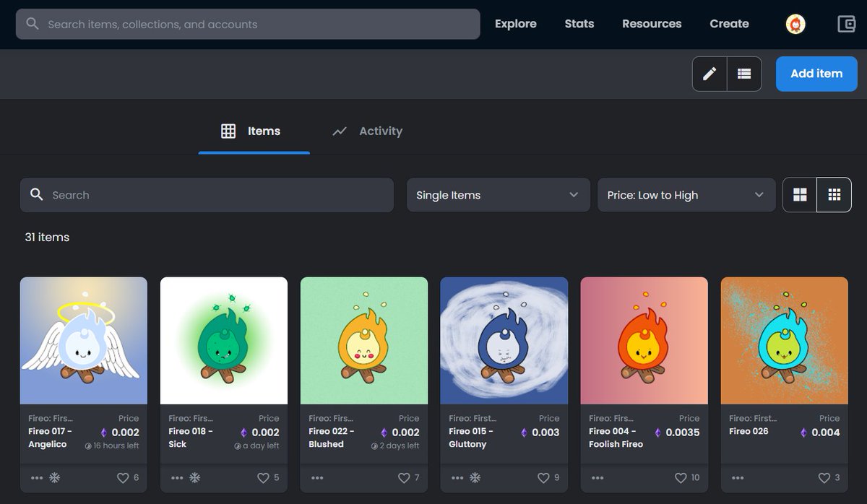Click the 'a day left' timer text

tap(261, 446)
